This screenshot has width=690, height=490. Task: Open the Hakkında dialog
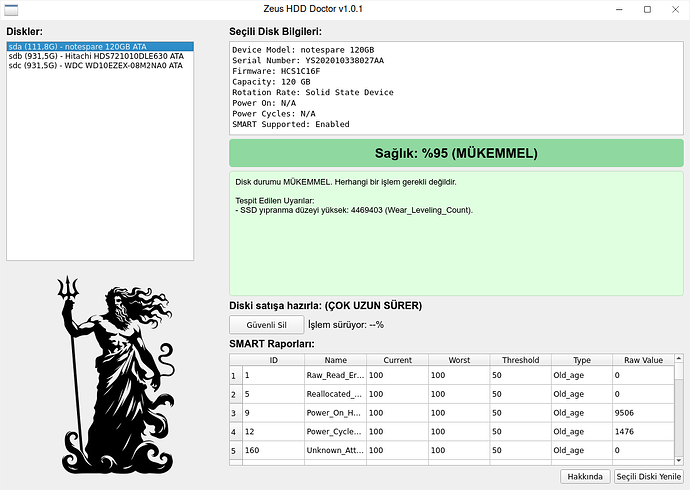click(585, 476)
